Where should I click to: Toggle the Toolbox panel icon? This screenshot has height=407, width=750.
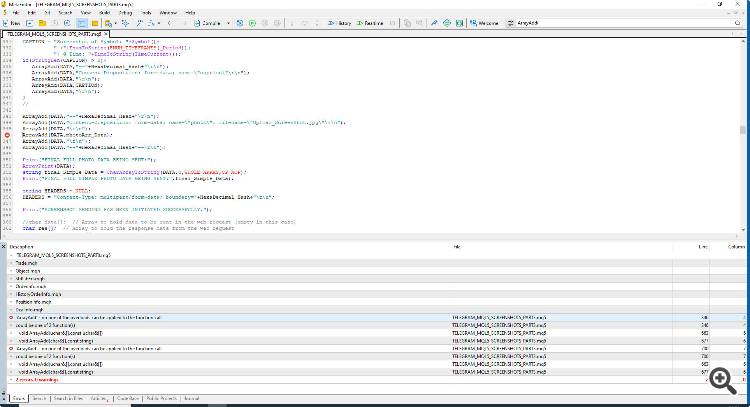tap(95, 23)
